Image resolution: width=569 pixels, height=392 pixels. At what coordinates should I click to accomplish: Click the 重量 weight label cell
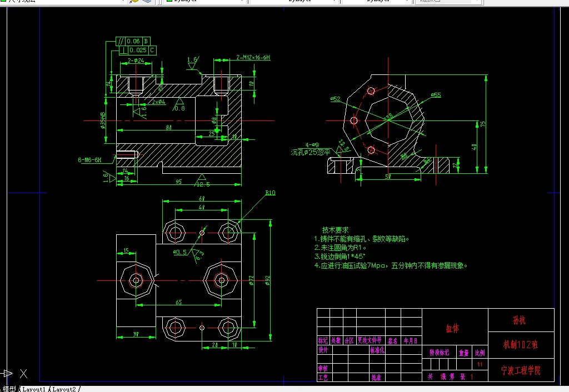463,353
